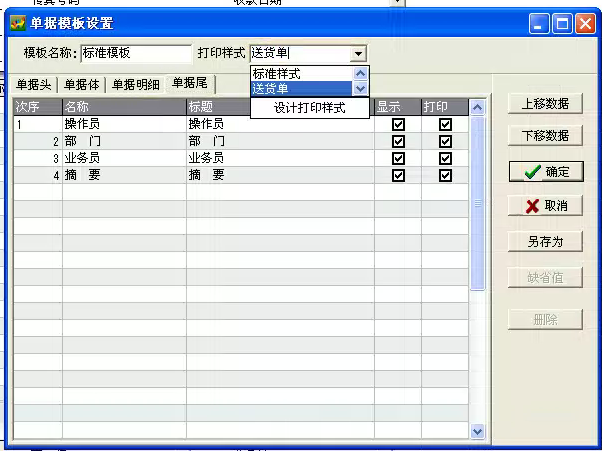Toggle 显示 checkbox for 操作员 row

pos(398,124)
